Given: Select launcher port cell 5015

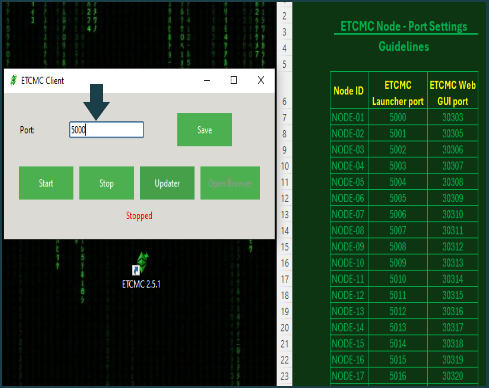Looking at the screenshot, I should point(398,360).
